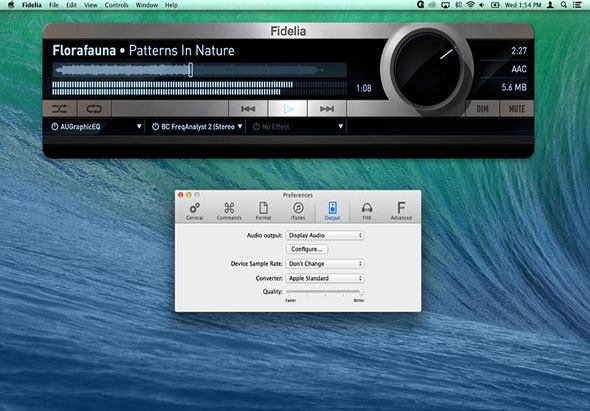This screenshot has height=411, width=590.
Task: Open the BC FreqAnalyst 2 dropdown arrow
Action: tap(240, 127)
